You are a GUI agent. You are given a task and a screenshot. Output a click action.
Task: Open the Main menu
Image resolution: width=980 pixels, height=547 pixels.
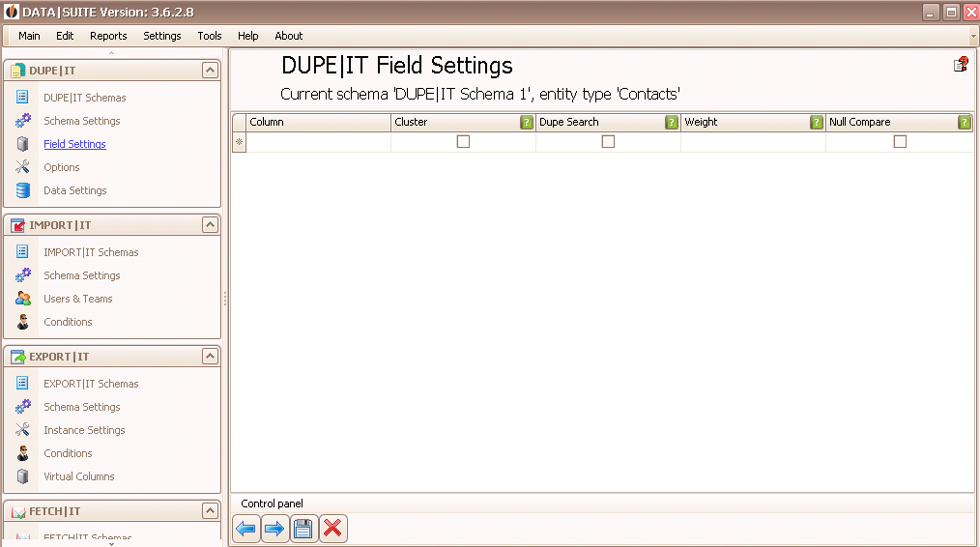tap(29, 36)
